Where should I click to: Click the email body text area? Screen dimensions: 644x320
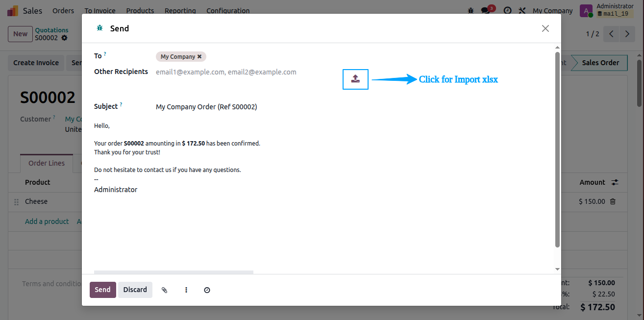pyautogui.click(x=321, y=158)
